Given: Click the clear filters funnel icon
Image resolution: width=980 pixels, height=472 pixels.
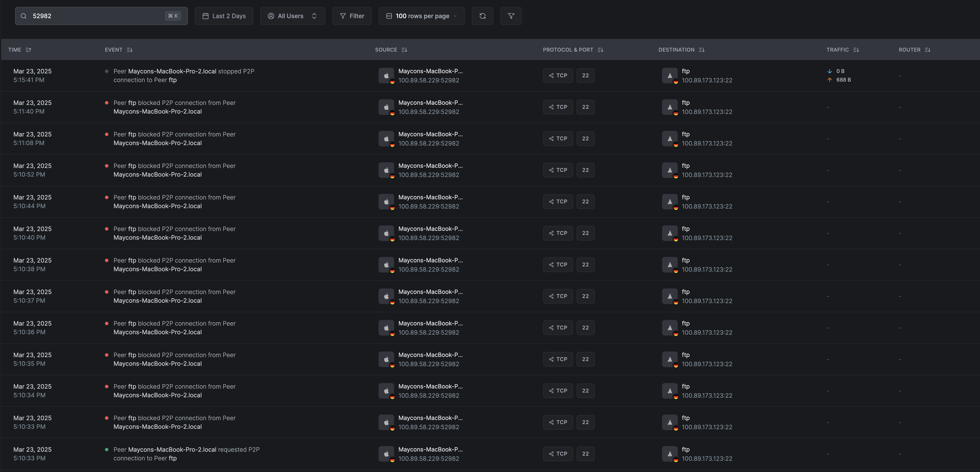Looking at the screenshot, I should click(511, 16).
